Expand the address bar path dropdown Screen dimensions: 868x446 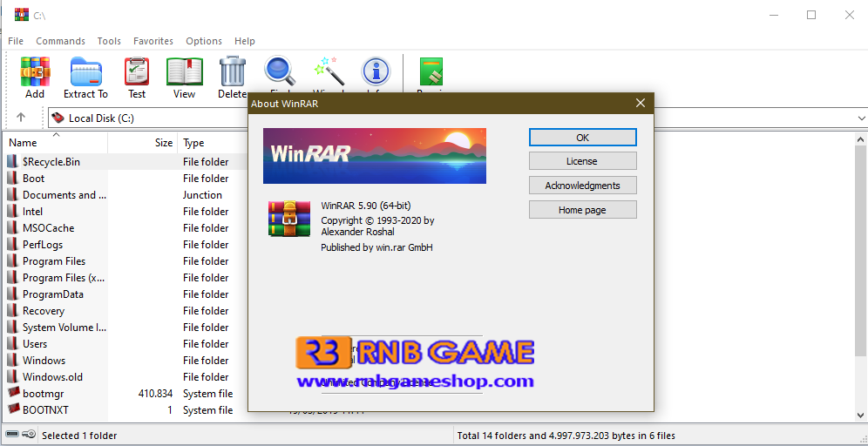click(x=861, y=118)
